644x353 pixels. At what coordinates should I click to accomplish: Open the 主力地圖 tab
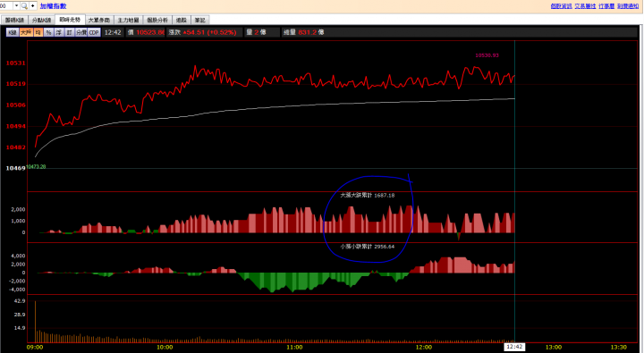[x=128, y=20]
